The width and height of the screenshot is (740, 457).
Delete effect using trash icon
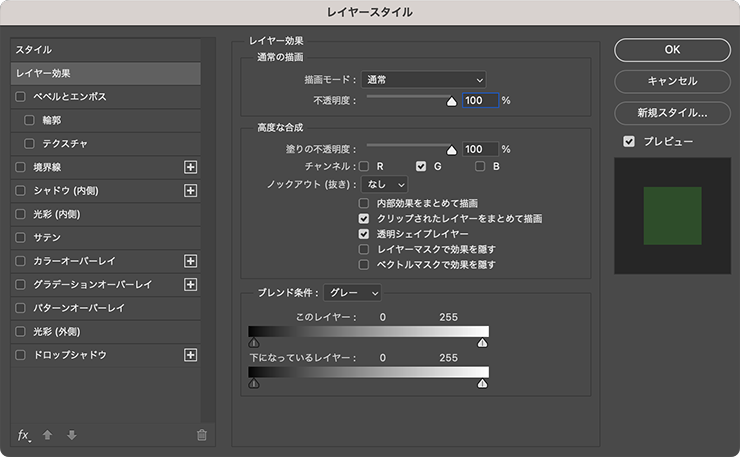coord(202,435)
